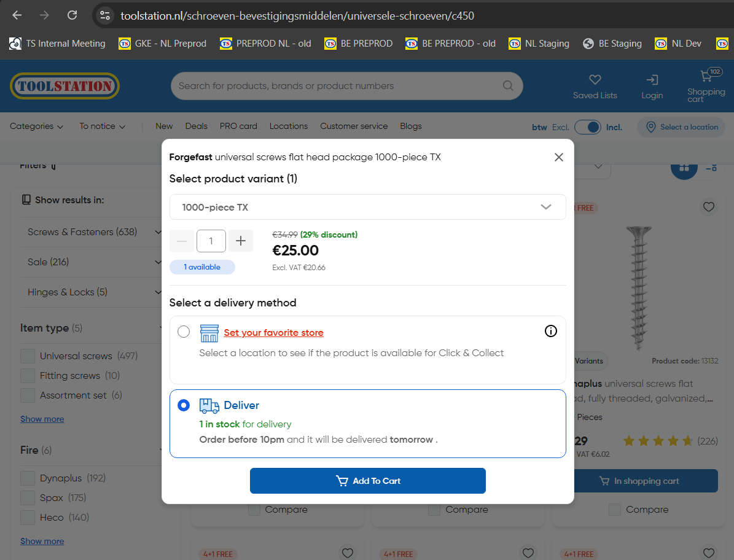
Task: Click the Login icon
Action: click(x=652, y=80)
